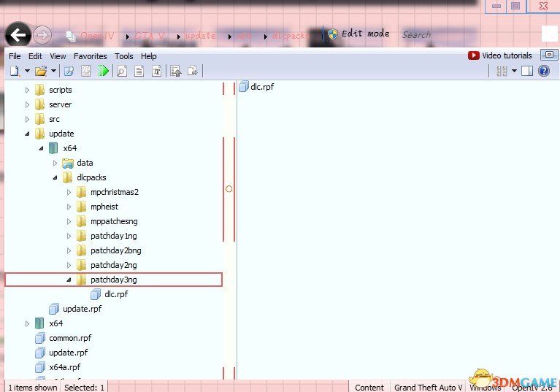The width and height of the screenshot is (560, 392).
Task: Expand the mppatchesng folder
Action: 69,222
